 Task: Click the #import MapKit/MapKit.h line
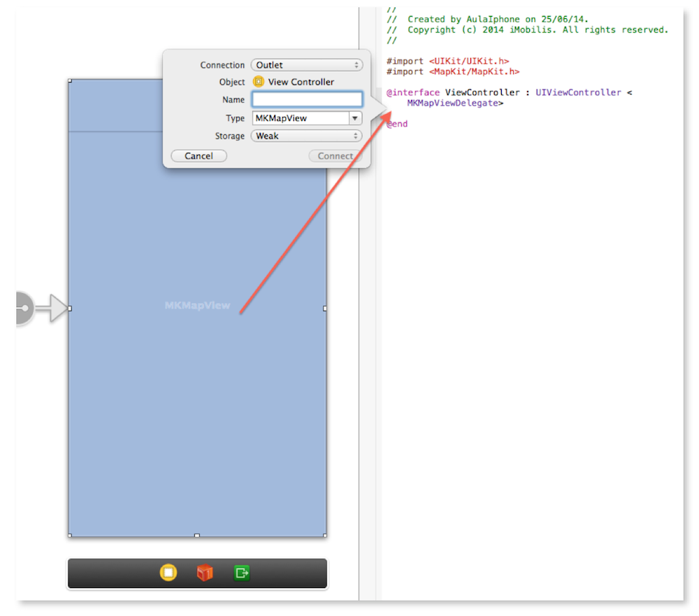pyautogui.click(x=452, y=71)
